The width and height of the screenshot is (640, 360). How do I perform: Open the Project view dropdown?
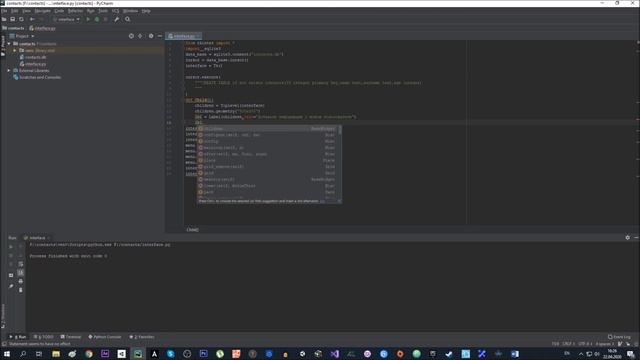pos(22,36)
